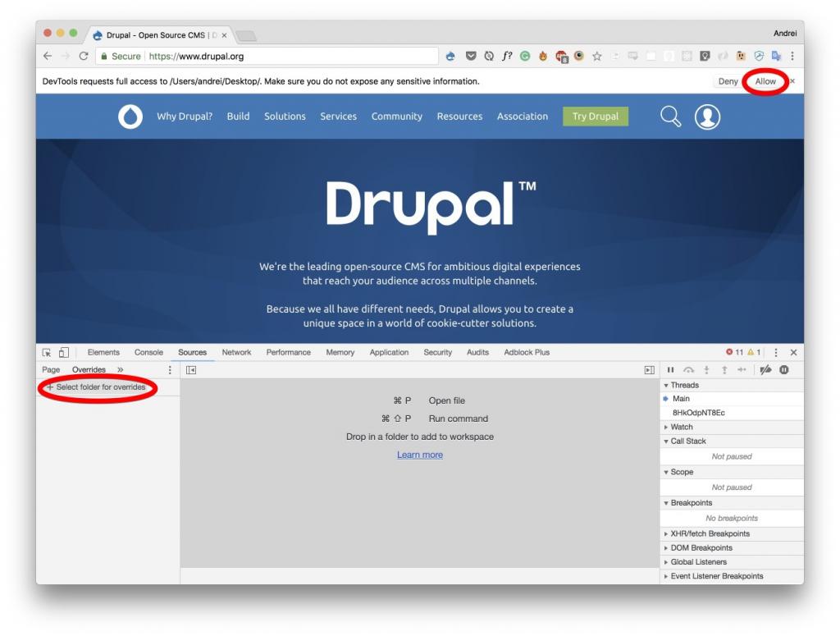
Task: Click Deny on the DevTools access prompt
Action: click(x=728, y=81)
